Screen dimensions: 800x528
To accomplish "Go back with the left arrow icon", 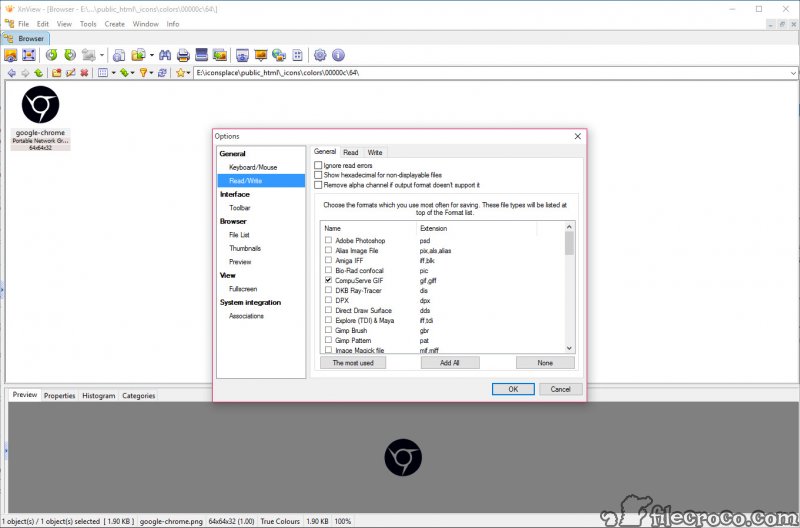I will pos(12,73).
